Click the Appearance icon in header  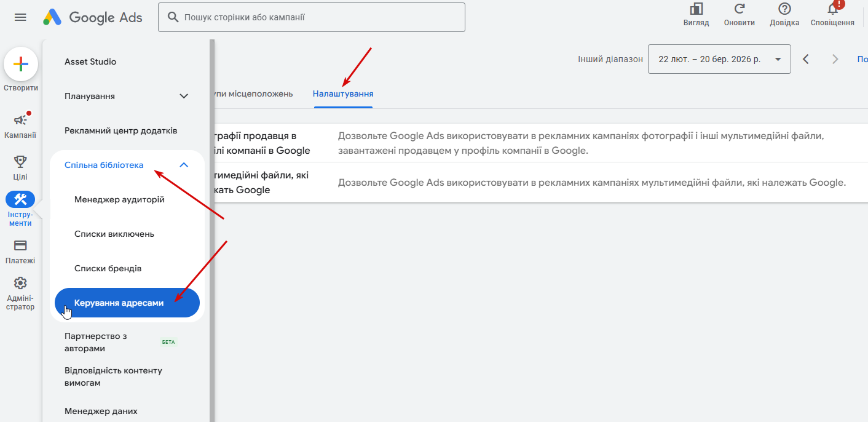tap(696, 9)
